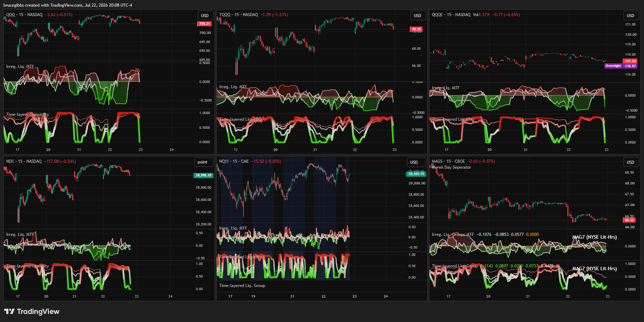Click the QQQE overnight price label 116.97

point(630,66)
